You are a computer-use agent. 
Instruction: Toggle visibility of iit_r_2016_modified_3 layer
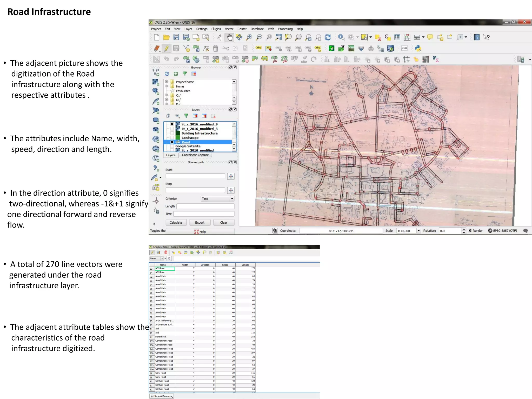tap(172, 129)
